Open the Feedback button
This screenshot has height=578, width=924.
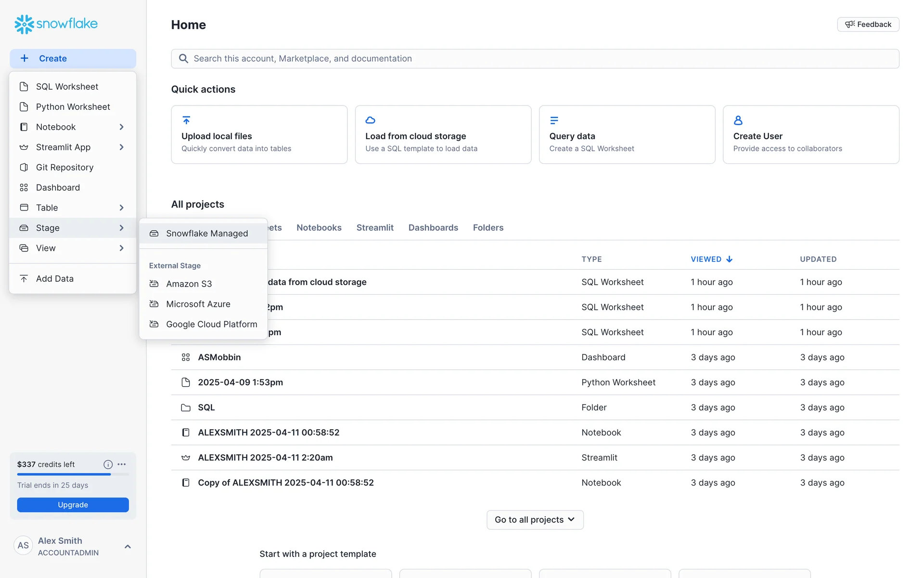868,25
